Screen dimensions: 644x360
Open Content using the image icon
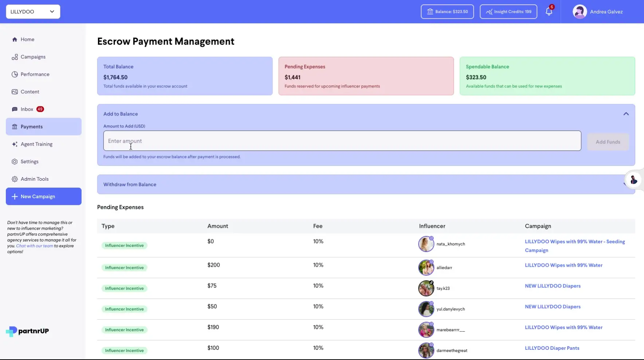[15, 92]
